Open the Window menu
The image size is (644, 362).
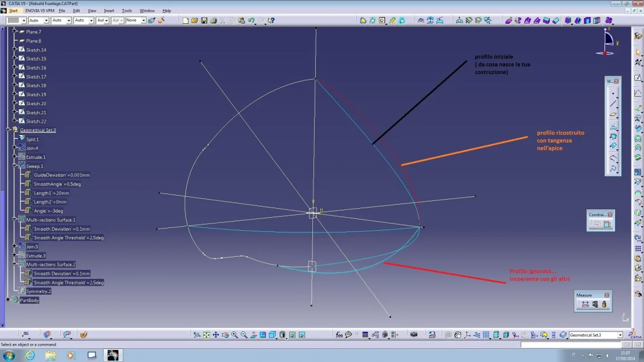click(147, 11)
